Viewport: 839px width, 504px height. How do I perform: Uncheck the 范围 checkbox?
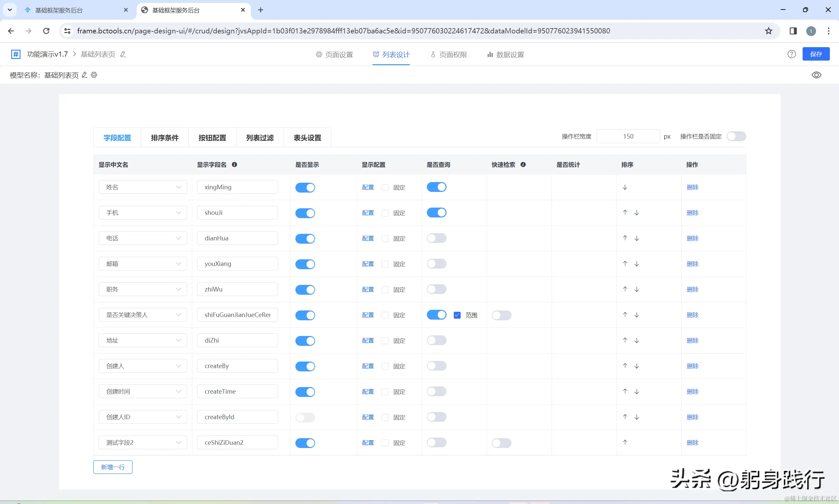tap(457, 315)
